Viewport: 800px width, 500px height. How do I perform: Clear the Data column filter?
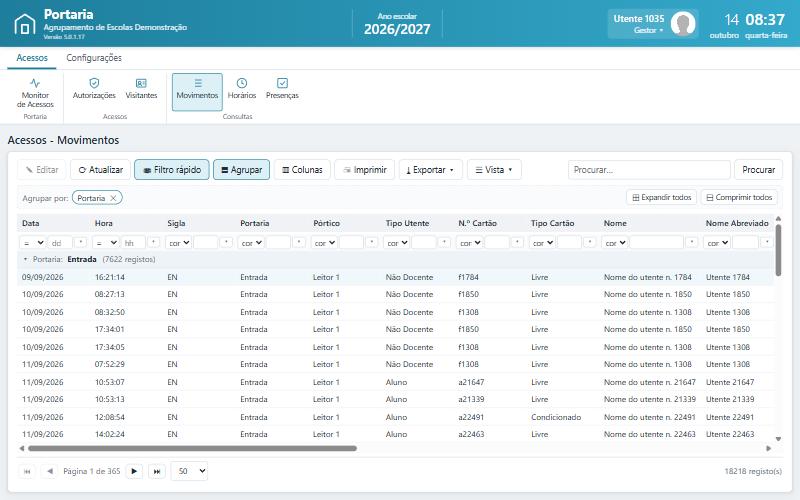81,243
